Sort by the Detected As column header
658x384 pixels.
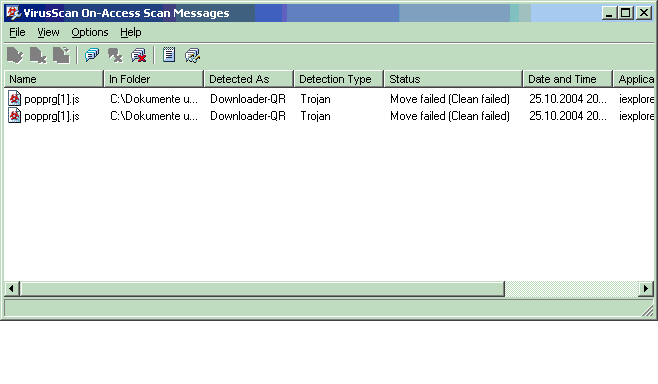248,79
